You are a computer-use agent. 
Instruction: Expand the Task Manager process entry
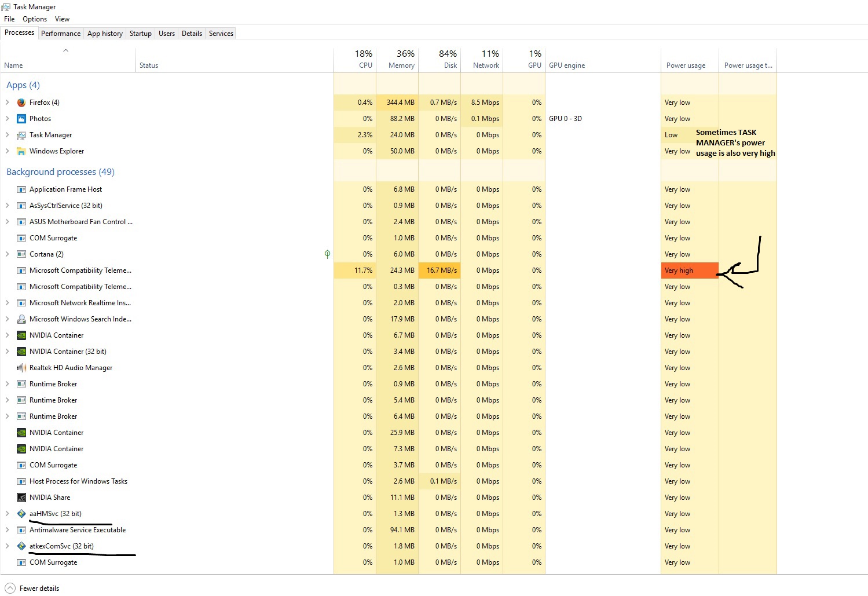pyautogui.click(x=7, y=135)
